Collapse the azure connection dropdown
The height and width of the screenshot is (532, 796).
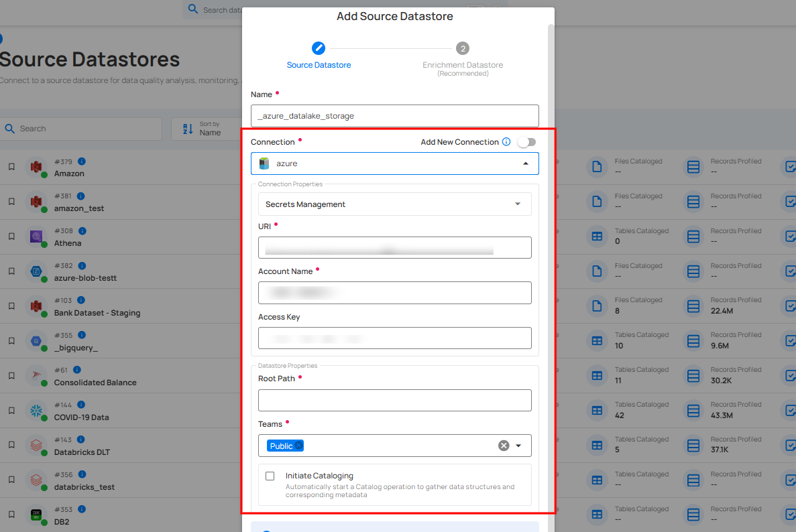pyautogui.click(x=526, y=163)
